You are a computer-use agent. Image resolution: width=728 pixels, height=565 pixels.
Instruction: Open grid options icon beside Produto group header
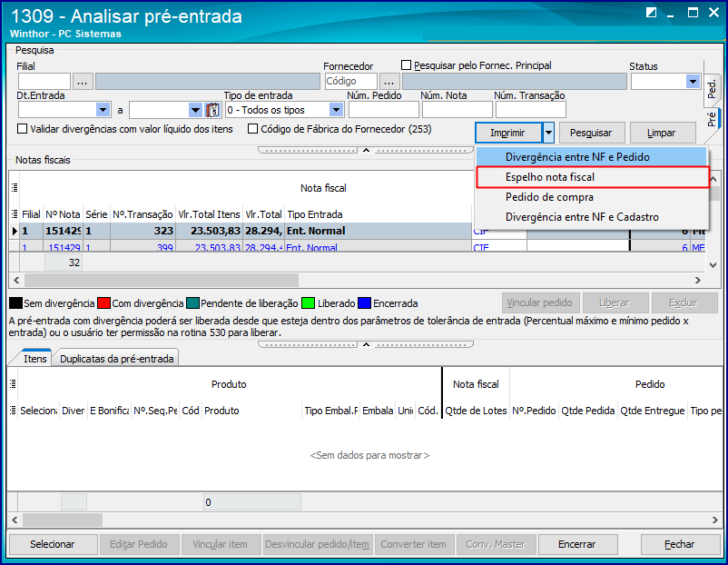(13, 384)
